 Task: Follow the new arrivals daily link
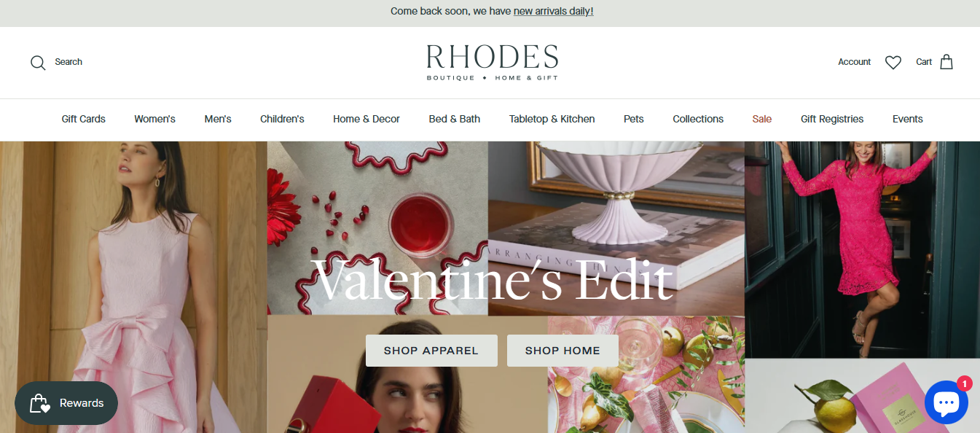click(553, 11)
